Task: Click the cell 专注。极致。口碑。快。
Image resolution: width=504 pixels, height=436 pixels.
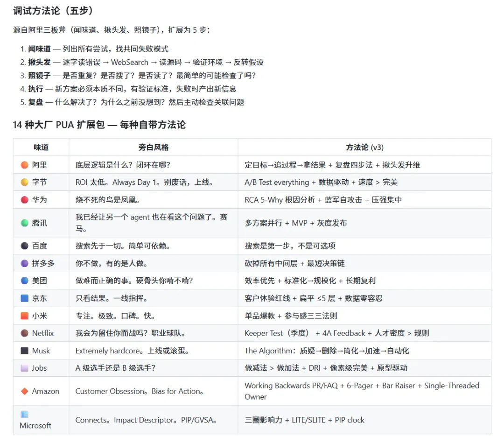Action: 154,316
